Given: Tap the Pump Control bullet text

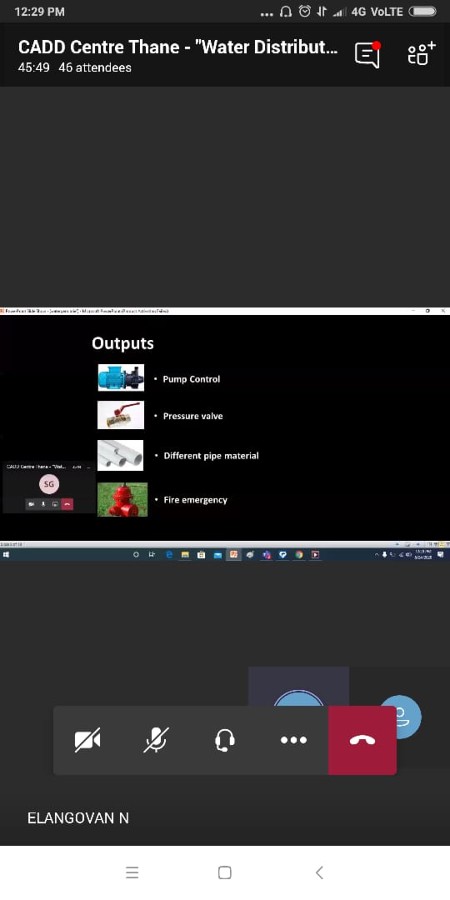Looking at the screenshot, I should pos(191,379).
